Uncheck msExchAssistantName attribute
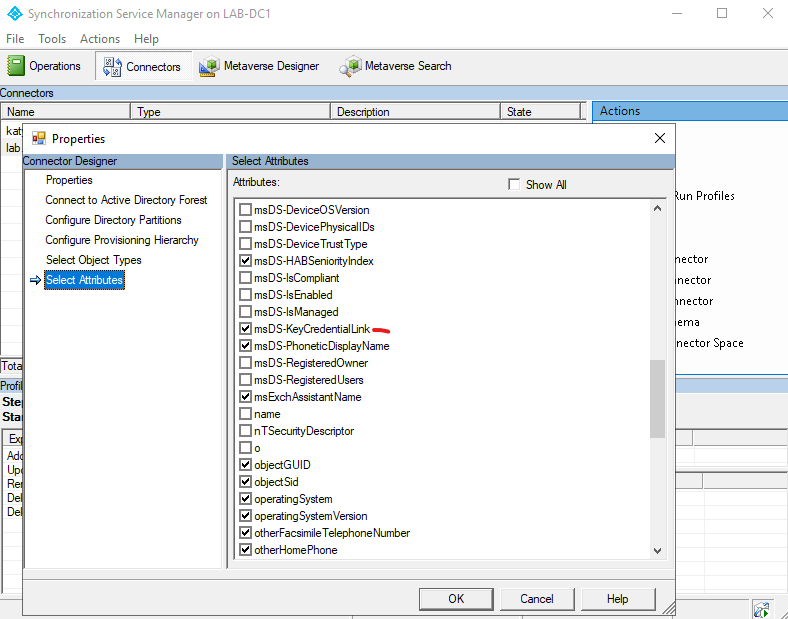 [245, 397]
